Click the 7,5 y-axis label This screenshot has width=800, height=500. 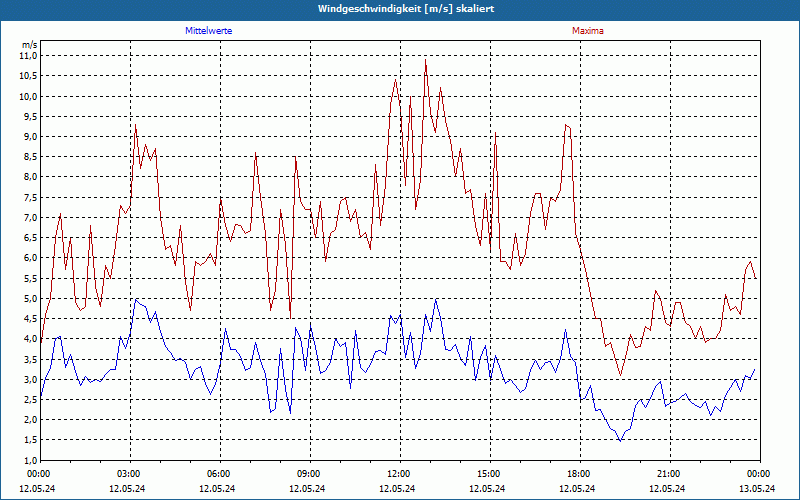[x=31, y=197]
